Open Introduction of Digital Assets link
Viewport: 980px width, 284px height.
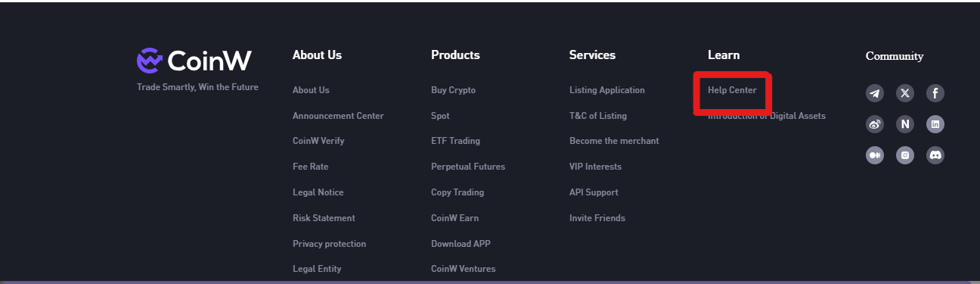point(767,116)
